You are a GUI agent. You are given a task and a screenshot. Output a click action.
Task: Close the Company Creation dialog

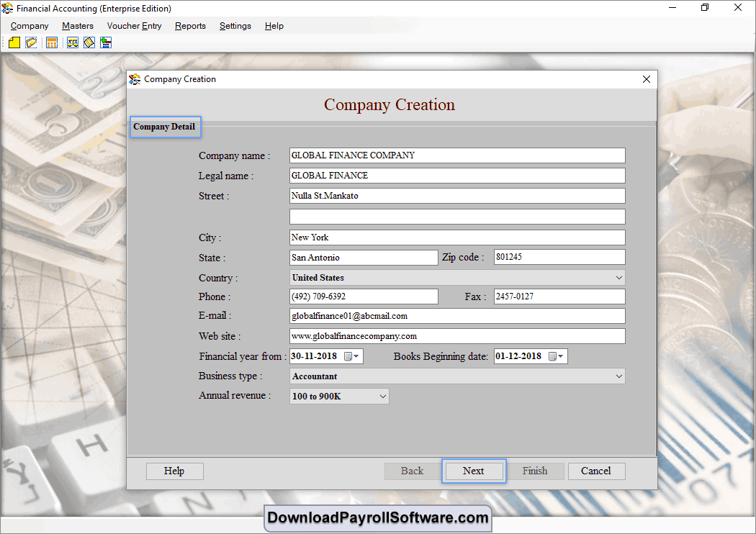pos(646,79)
